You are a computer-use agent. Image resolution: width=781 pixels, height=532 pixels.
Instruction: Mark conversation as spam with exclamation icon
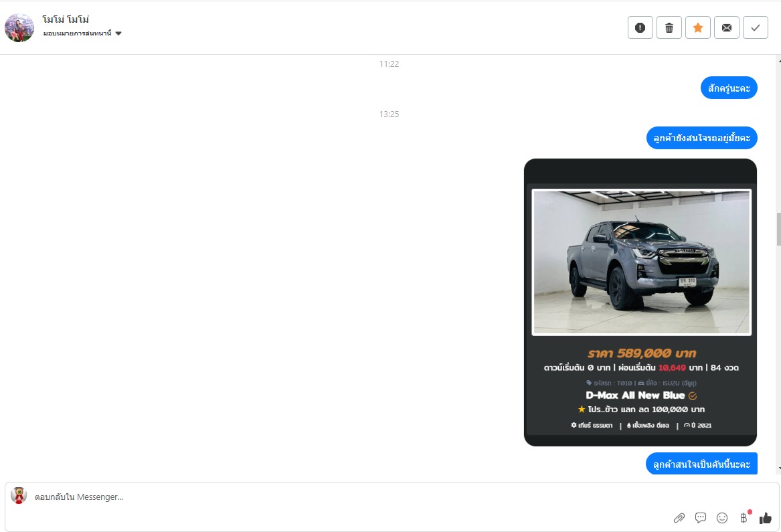(640, 27)
